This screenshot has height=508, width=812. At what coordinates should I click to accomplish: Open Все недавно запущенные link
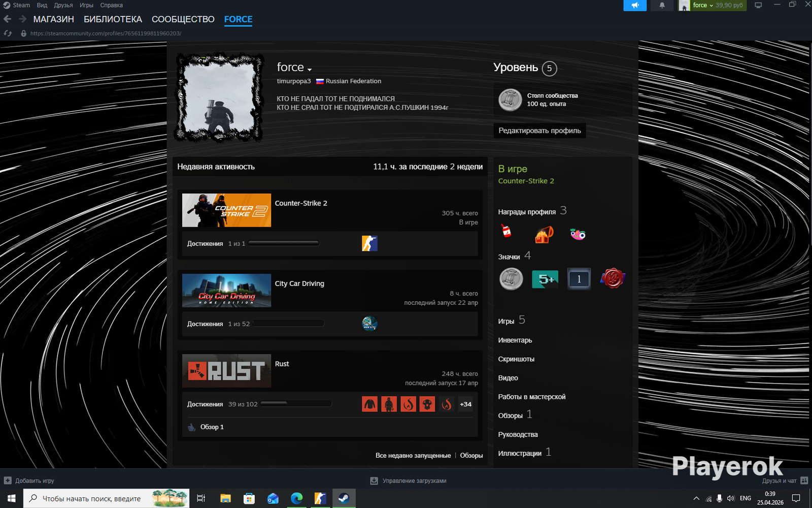[x=413, y=455]
